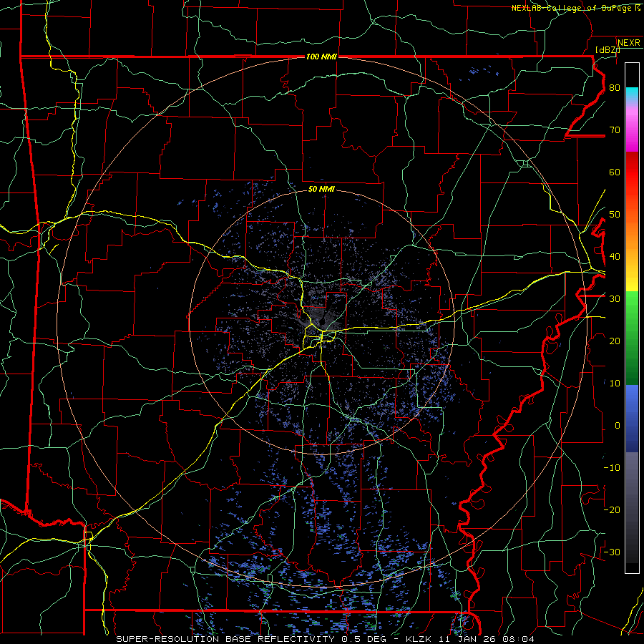Click the -30 value on dBZ scale
644x644 pixels.
pyautogui.click(x=612, y=552)
